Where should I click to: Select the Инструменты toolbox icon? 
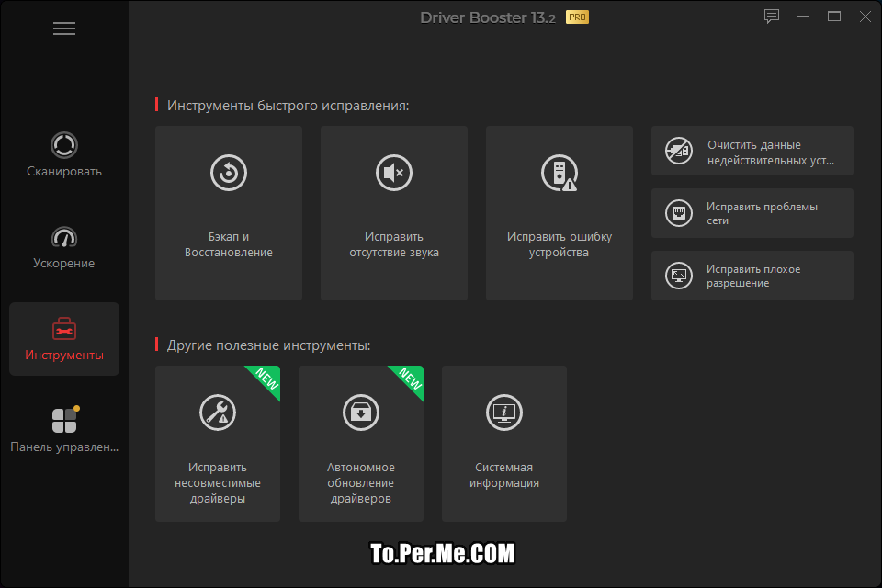64,328
